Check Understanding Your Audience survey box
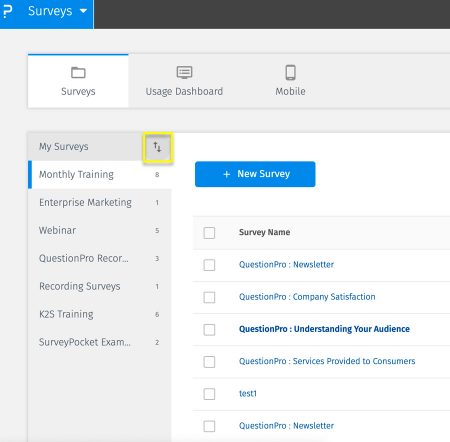The image size is (450, 442). point(209,330)
